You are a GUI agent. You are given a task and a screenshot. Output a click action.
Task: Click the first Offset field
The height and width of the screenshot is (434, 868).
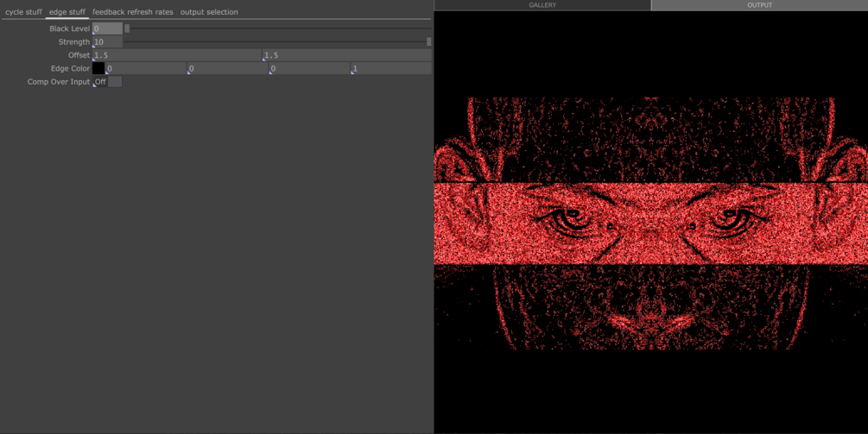pyautogui.click(x=176, y=55)
